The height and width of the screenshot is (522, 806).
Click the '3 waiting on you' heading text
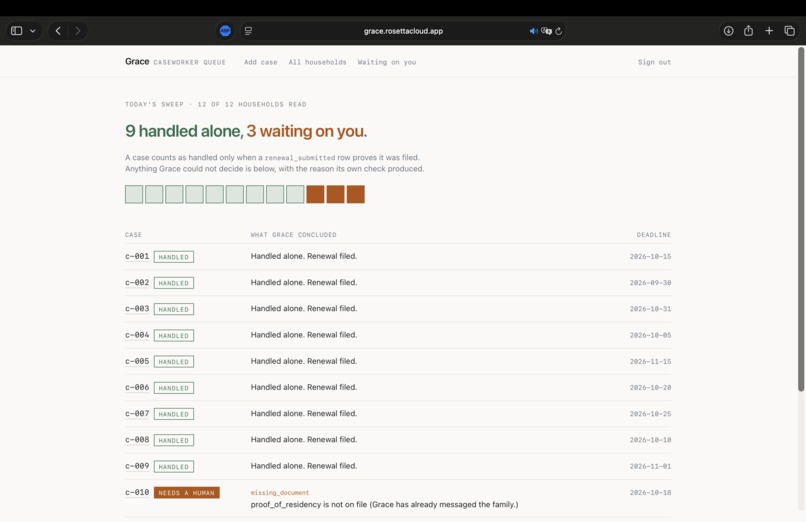[x=306, y=131]
